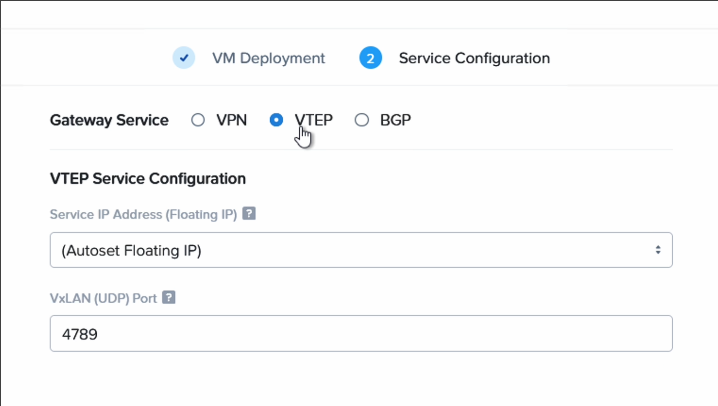Go back to the VM Deployment step

pyautogui.click(x=268, y=58)
